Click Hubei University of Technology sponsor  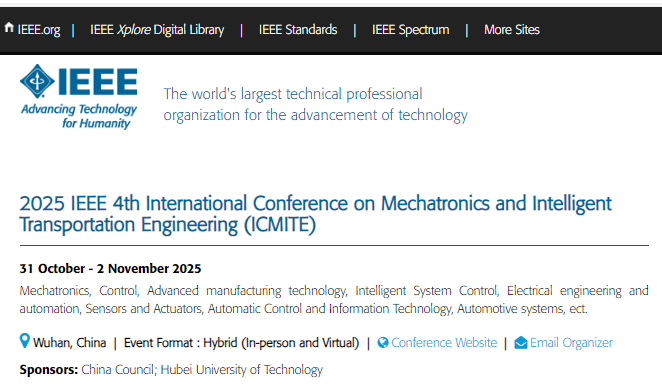pos(241,370)
